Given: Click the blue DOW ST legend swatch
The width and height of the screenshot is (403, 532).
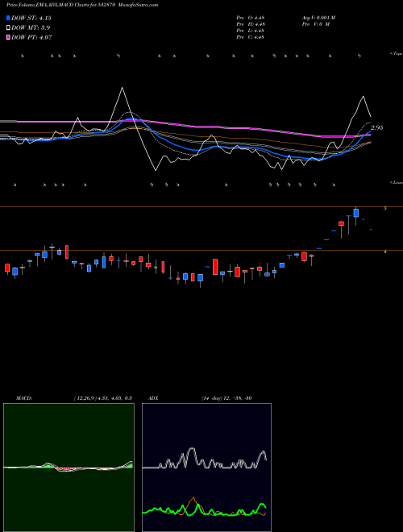Looking at the screenshot, I should pyautogui.click(x=8, y=18).
